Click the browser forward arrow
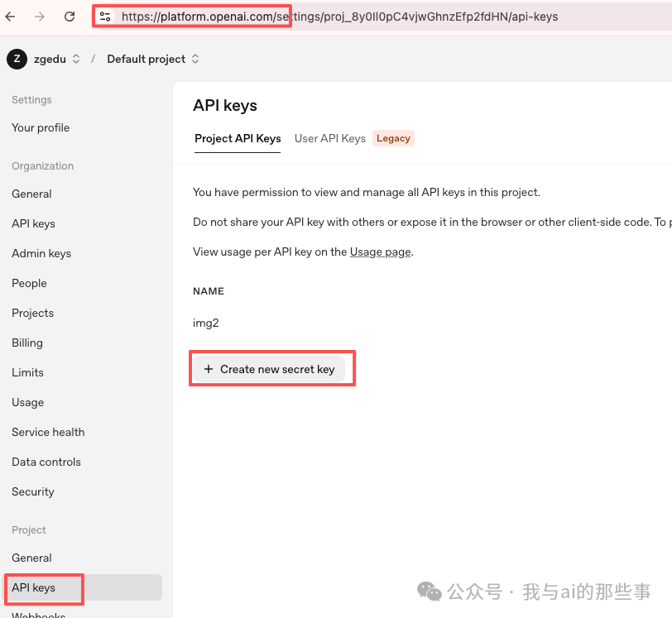Viewport: 672px width, 618px height. click(x=40, y=17)
